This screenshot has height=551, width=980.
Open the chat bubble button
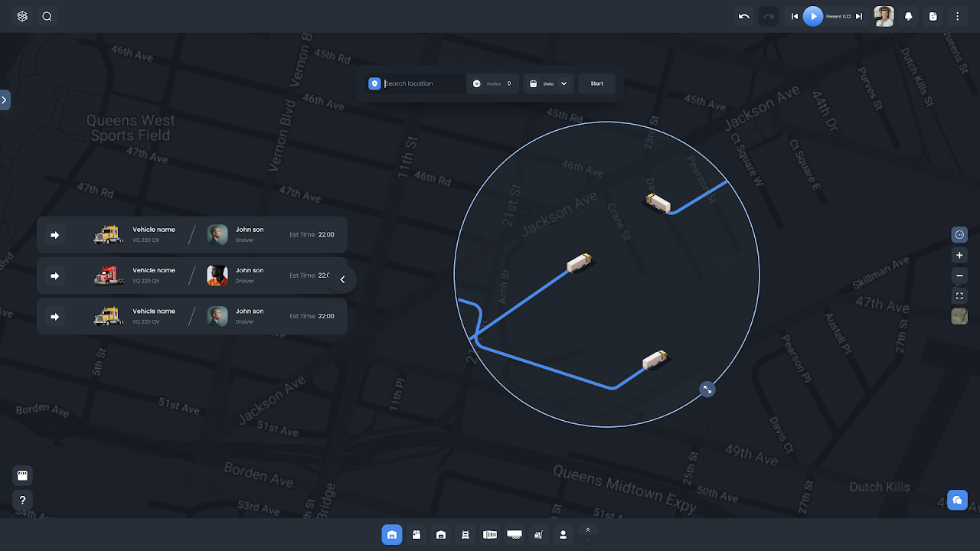(x=957, y=500)
